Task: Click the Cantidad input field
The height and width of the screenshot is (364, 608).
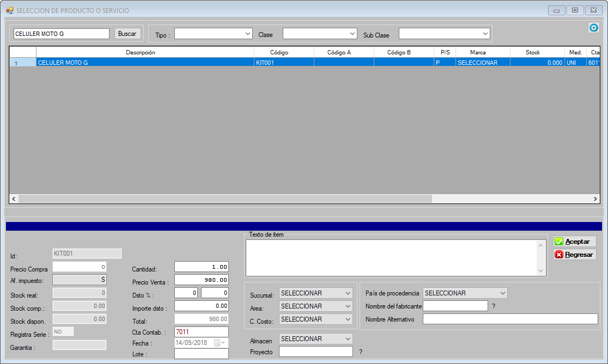Action: (x=201, y=267)
